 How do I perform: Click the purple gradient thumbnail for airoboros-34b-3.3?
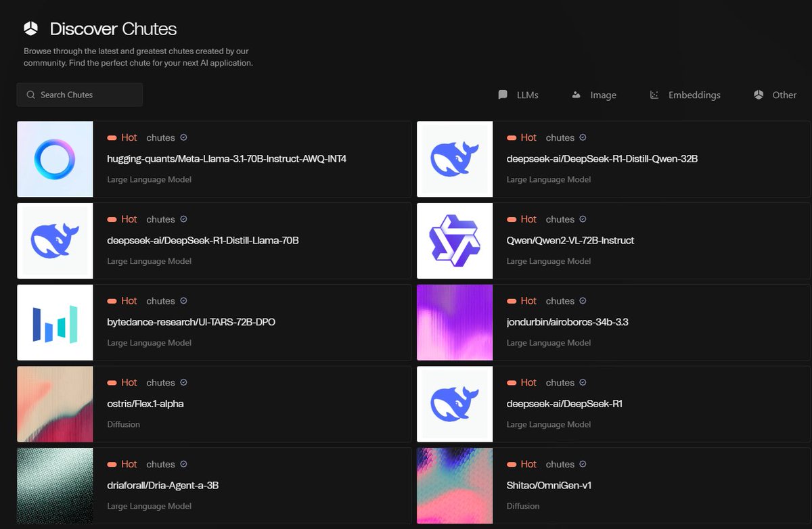pyautogui.click(x=455, y=323)
